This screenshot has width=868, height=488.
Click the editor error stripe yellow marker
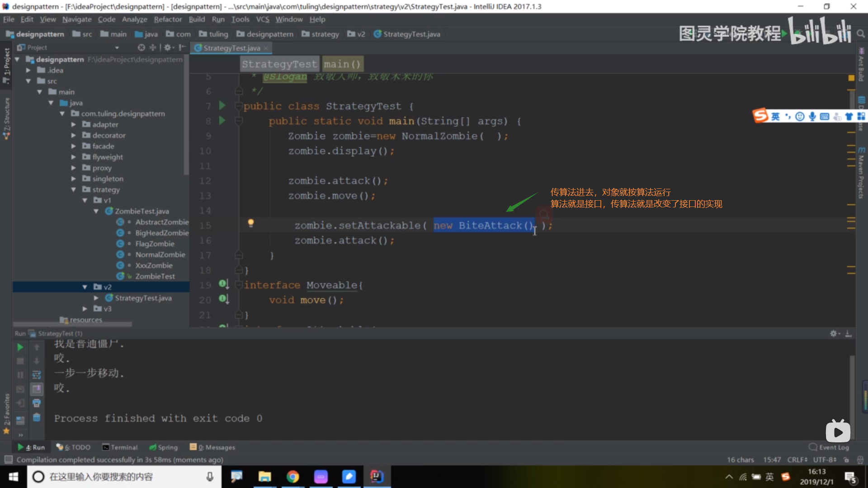(x=851, y=78)
